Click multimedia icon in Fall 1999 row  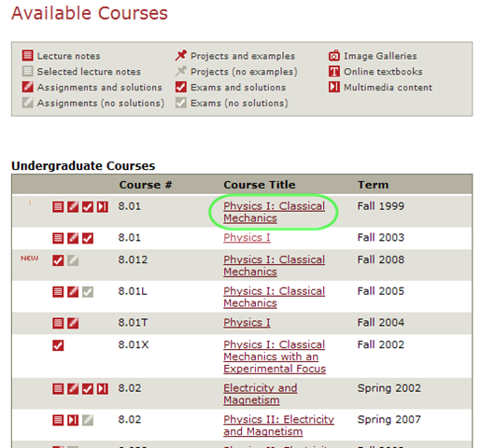click(103, 207)
